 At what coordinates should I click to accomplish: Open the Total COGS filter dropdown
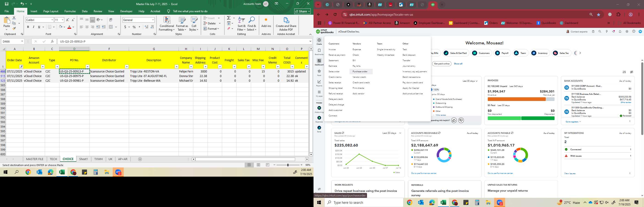pyautogui.click(x=292, y=67)
